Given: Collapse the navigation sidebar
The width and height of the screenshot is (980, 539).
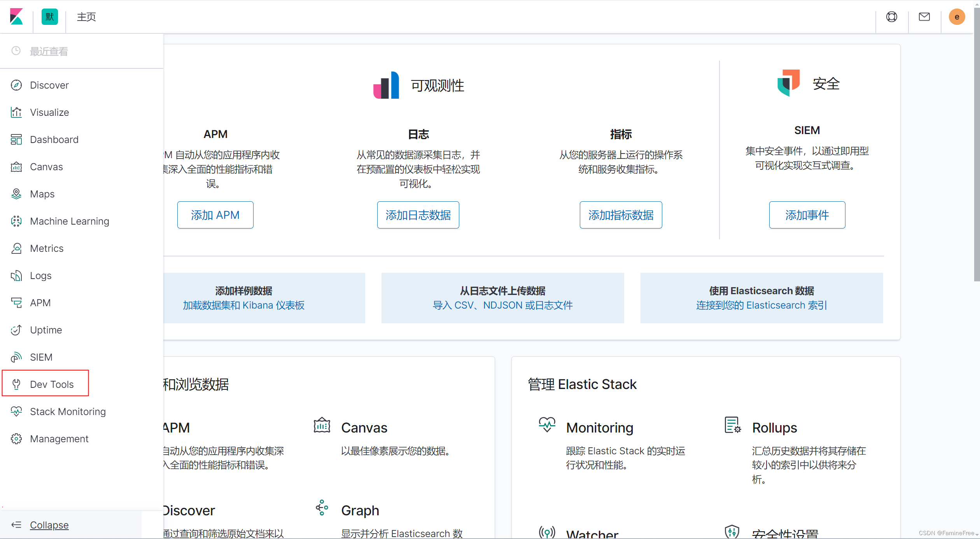Looking at the screenshot, I should (x=49, y=525).
